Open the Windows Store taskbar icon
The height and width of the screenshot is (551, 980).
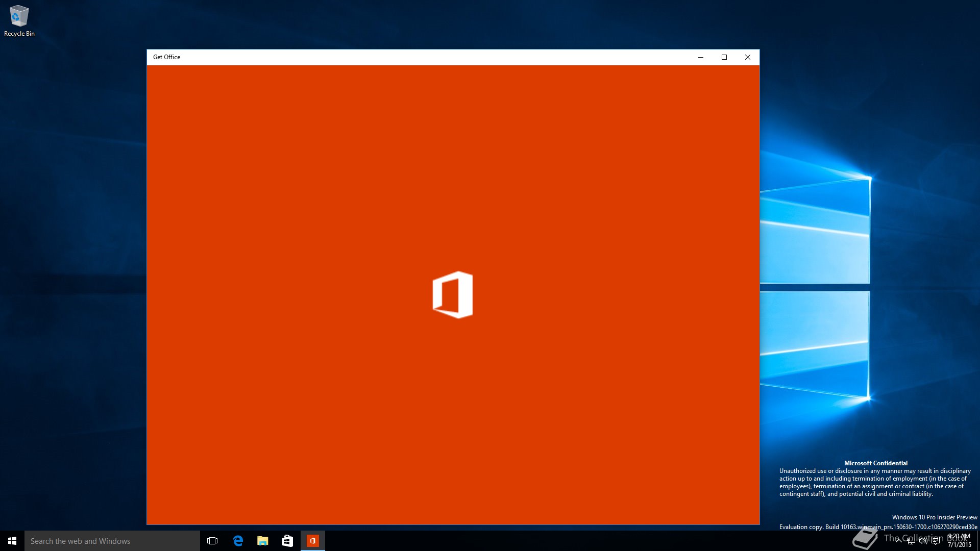287,541
